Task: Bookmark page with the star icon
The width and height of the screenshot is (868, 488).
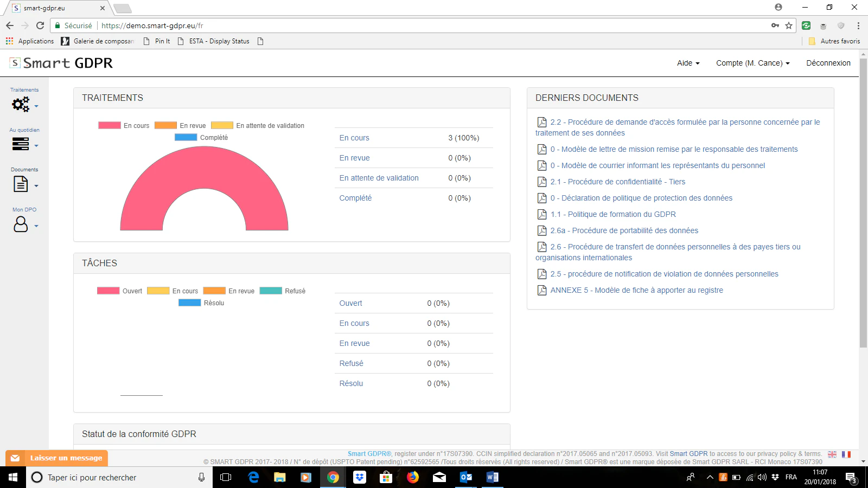Action: (x=789, y=25)
